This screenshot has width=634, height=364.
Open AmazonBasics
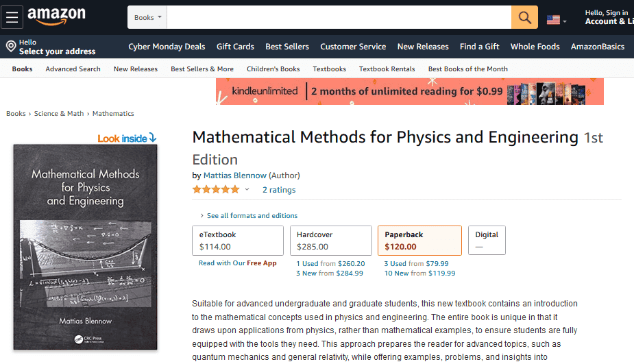[598, 47]
